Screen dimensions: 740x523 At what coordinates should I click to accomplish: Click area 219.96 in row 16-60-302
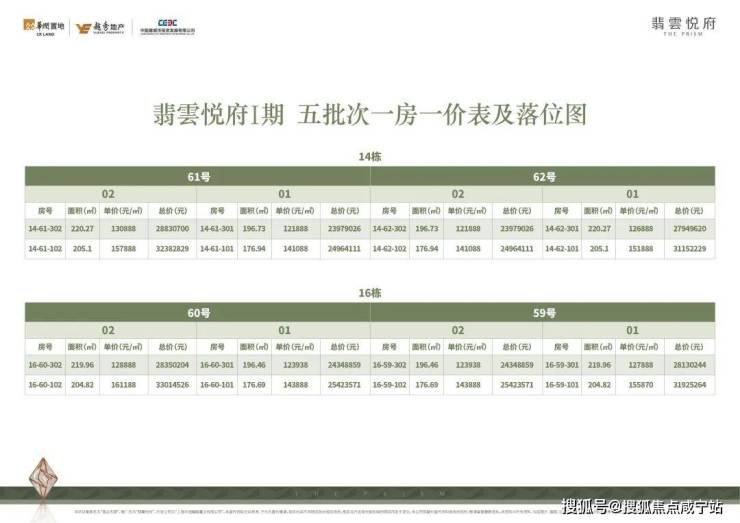[x=82, y=365]
